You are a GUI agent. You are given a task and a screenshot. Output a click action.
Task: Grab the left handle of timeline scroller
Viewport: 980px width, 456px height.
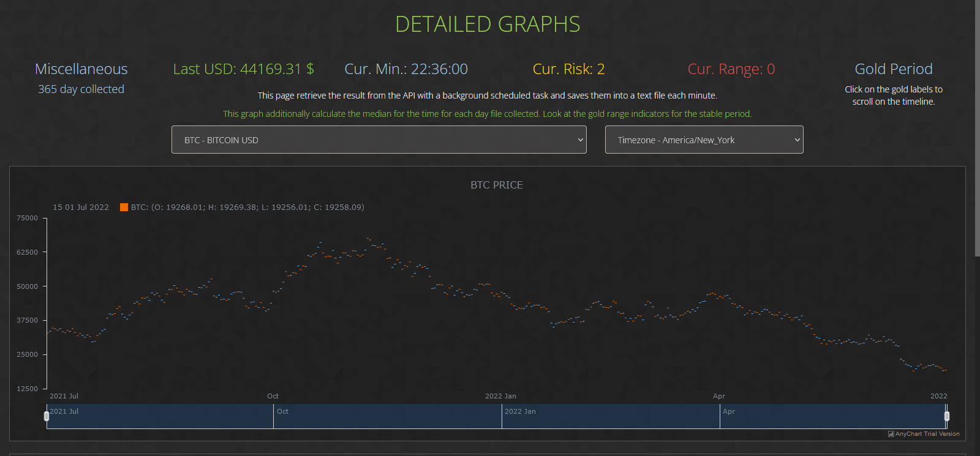tap(47, 416)
